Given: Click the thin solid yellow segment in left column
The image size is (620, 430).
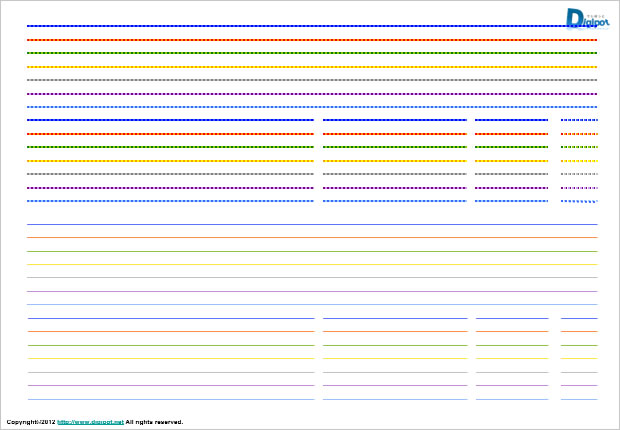Looking at the screenshot, I should pyautogui.click(x=170, y=358).
